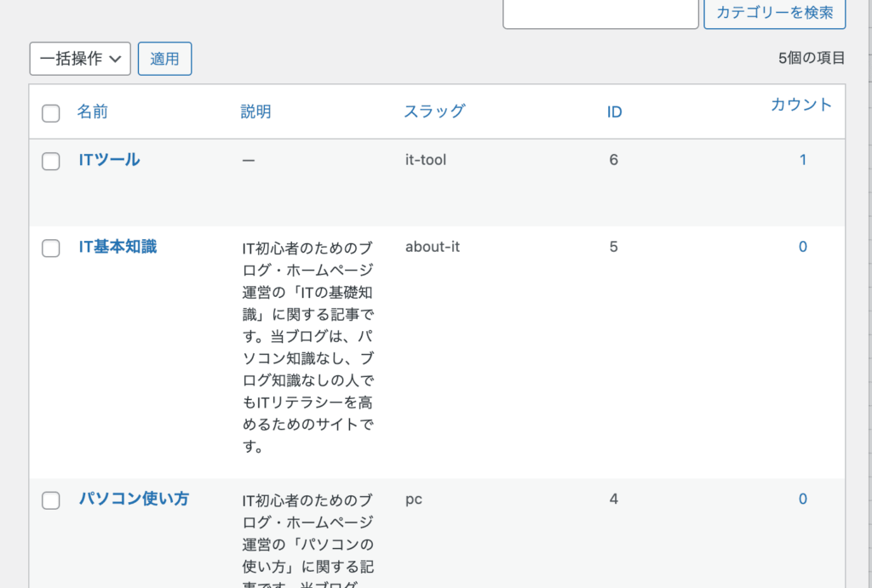The height and width of the screenshot is (588, 872).
Task: Click the IT基本知識 description text
Action: pos(308,347)
